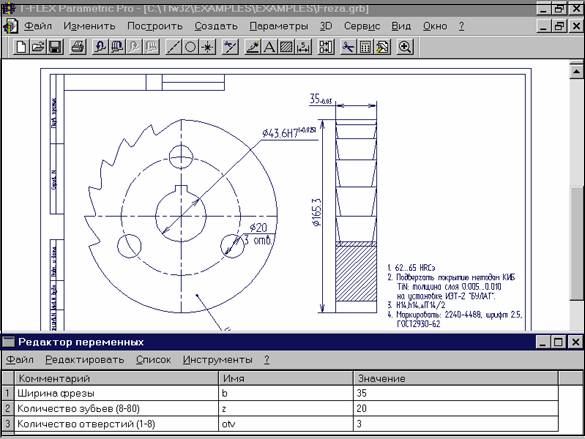
Task: Open the Окно menu
Action: pos(435,26)
